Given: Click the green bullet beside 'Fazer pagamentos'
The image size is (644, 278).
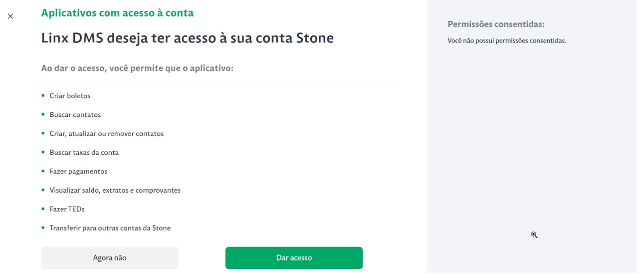Looking at the screenshot, I should point(43,171).
